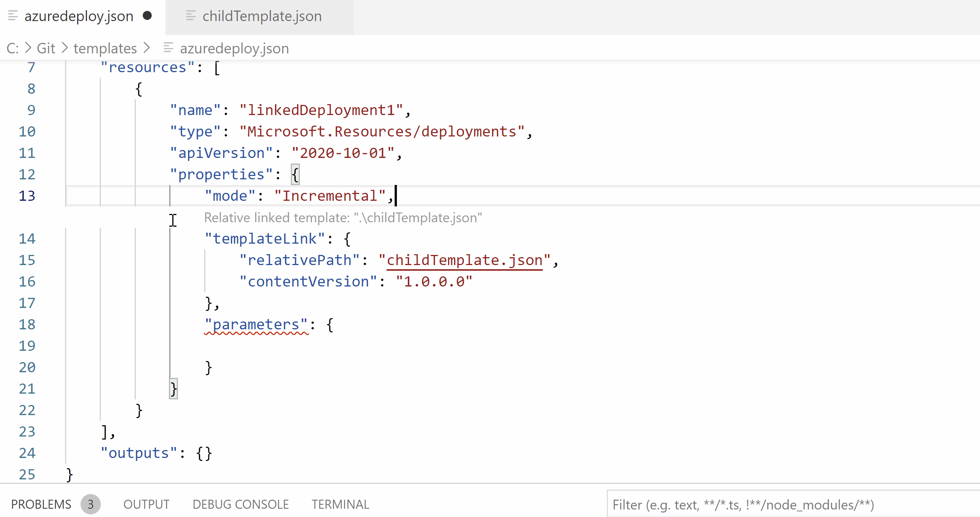Open the childTemplate.json tab
Screen dimensions: 980x517
coord(262,15)
